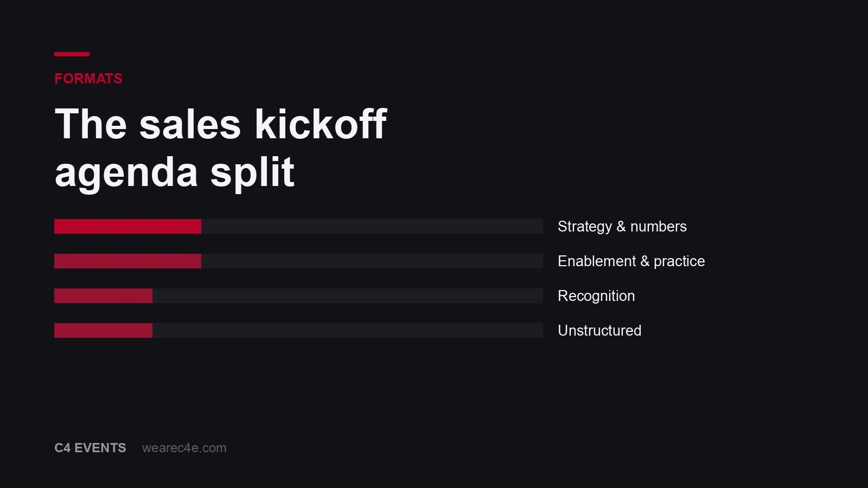This screenshot has height=488, width=868.
Task: Select the 'Unstructured' label
Action: pos(599,331)
